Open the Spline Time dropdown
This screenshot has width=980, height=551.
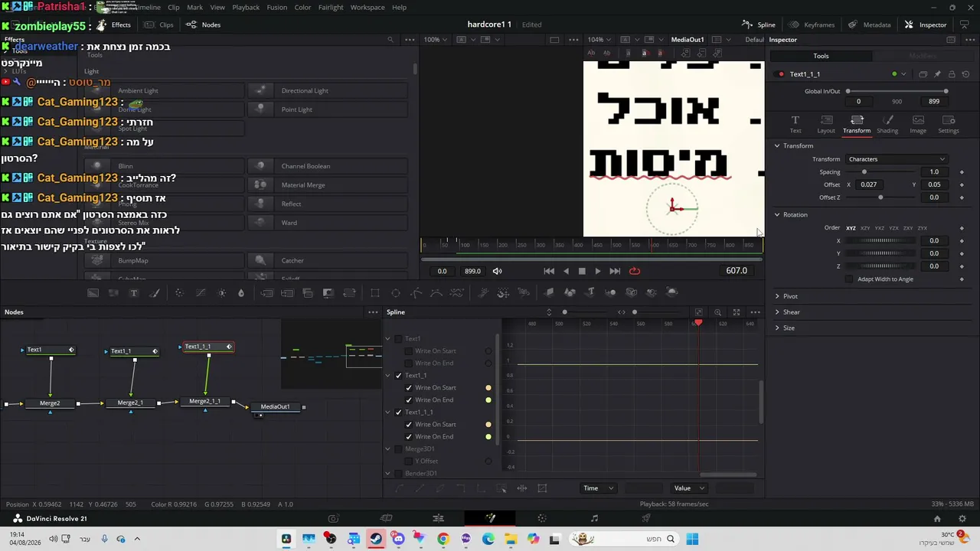[599, 488]
